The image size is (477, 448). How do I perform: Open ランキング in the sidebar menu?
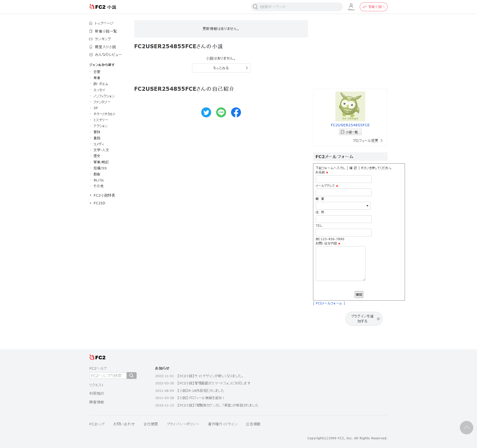pyautogui.click(x=103, y=39)
